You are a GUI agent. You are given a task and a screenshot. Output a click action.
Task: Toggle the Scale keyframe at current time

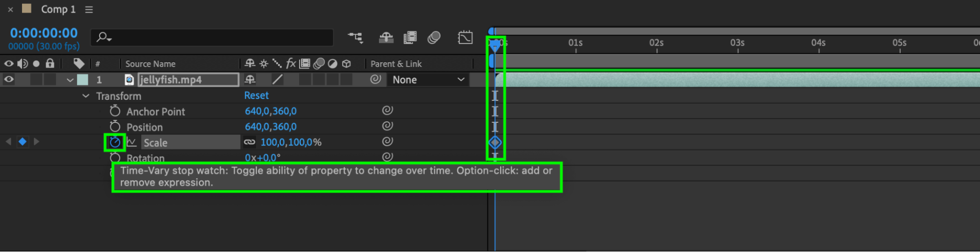(23, 142)
